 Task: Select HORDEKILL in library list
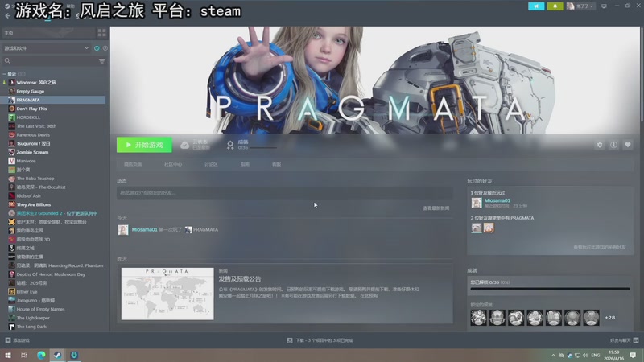point(28,117)
